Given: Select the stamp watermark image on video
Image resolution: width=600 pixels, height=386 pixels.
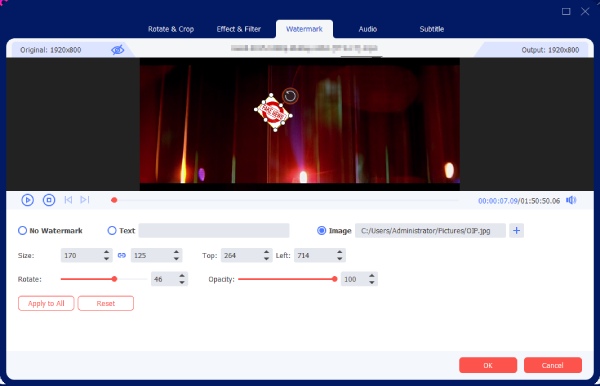Looking at the screenshot, I should (273, 112).
